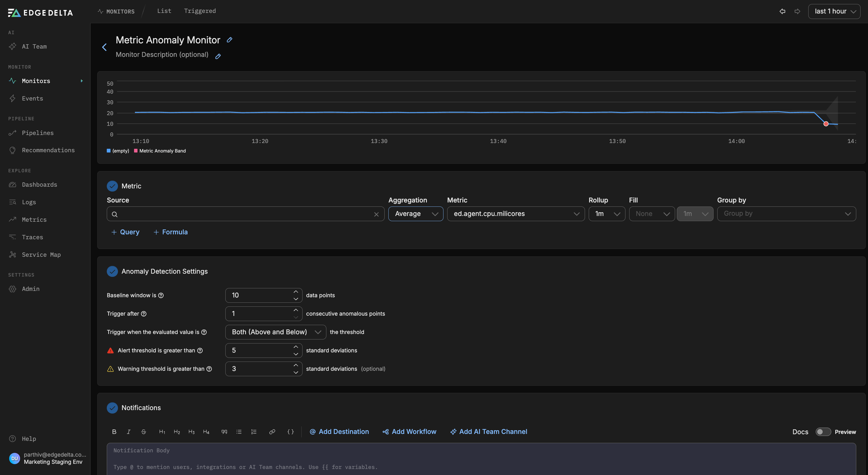Insert a link in the notification body
This screenshot has width=868, height=475.
(272, 432)
